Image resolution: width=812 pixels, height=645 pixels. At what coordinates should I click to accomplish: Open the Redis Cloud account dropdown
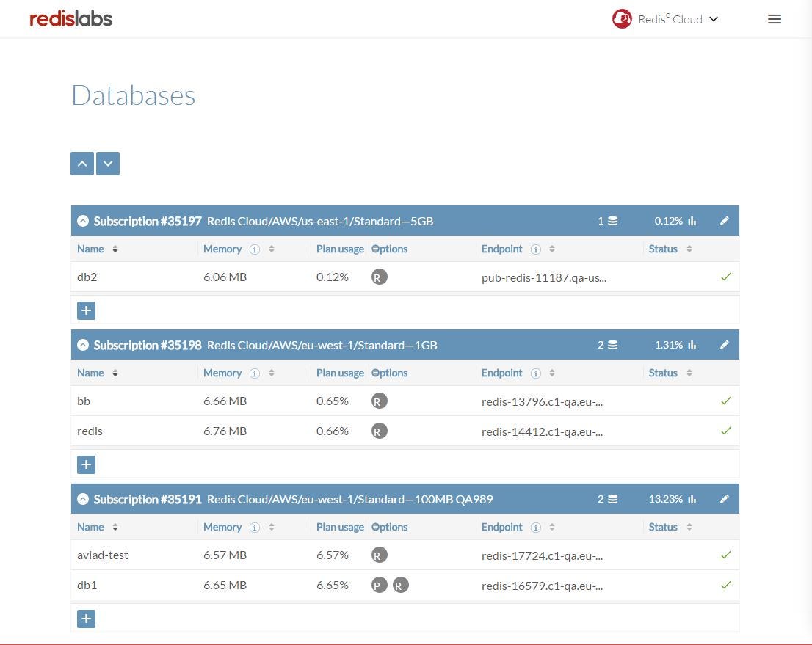click(x=664, y=19)
